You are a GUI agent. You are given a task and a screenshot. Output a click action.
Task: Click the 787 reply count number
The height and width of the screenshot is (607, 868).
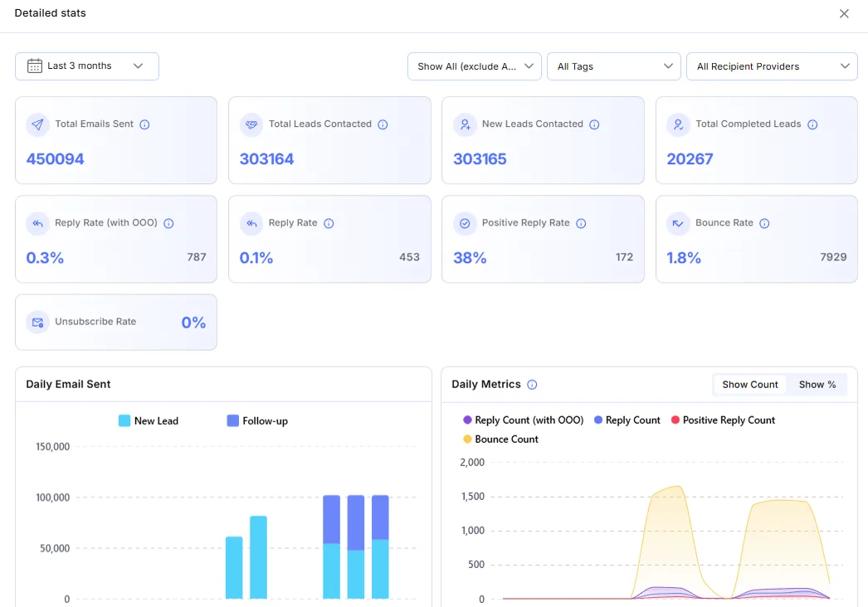(x=197, y=257)
